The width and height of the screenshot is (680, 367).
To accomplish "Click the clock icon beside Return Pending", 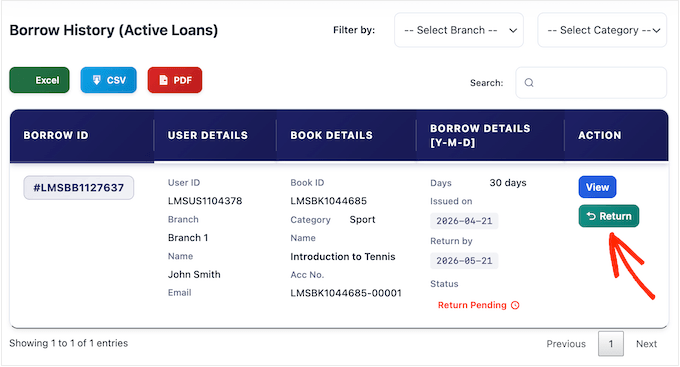I will [x=515, y=305].
